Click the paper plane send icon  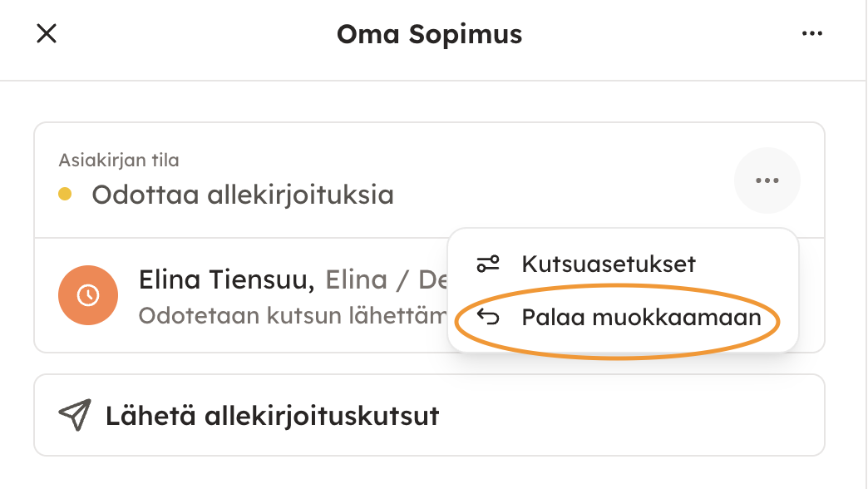tap(75, 415)
